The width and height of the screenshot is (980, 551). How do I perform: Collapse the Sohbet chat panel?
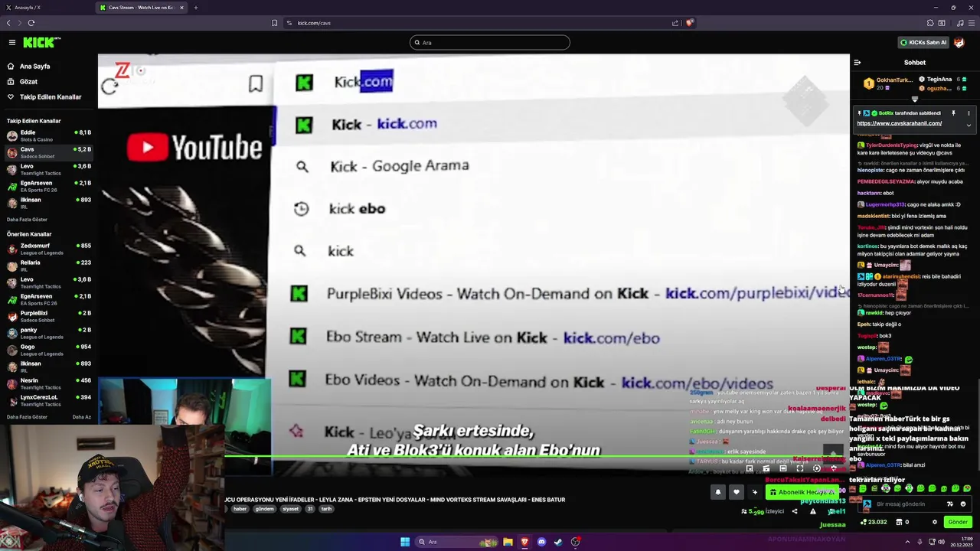pyautogui.click(x=857, y=63)
